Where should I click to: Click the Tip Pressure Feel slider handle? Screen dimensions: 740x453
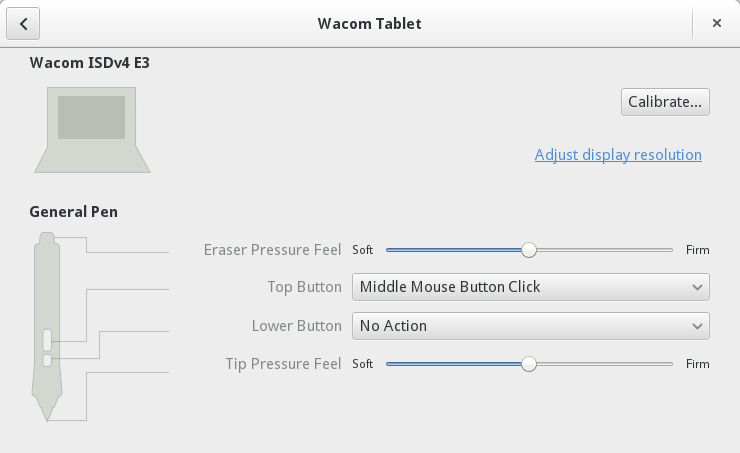pyautogui.click(x=529, y=364)
